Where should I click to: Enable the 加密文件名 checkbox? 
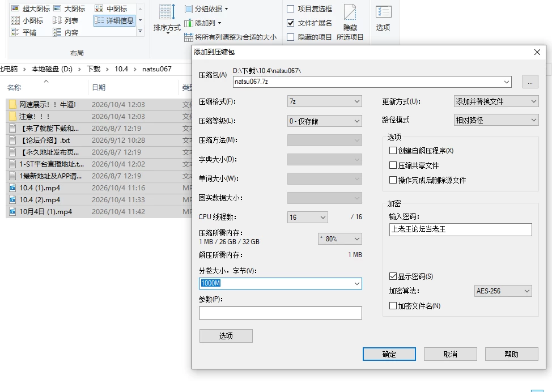(393, 305)
